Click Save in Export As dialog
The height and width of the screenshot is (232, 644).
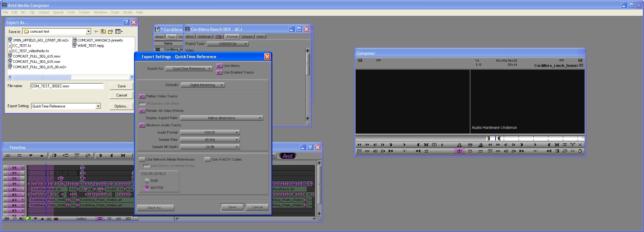pyautogui.click(x=121, y=86)
